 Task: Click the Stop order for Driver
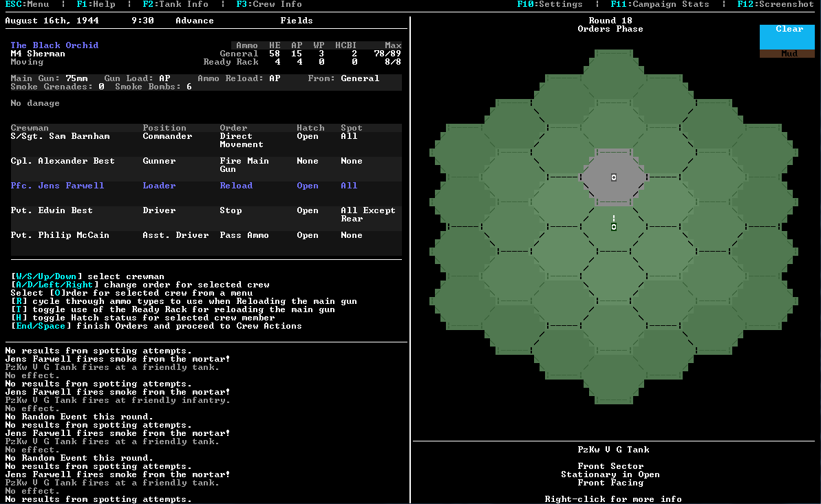(x=231, y=210)
